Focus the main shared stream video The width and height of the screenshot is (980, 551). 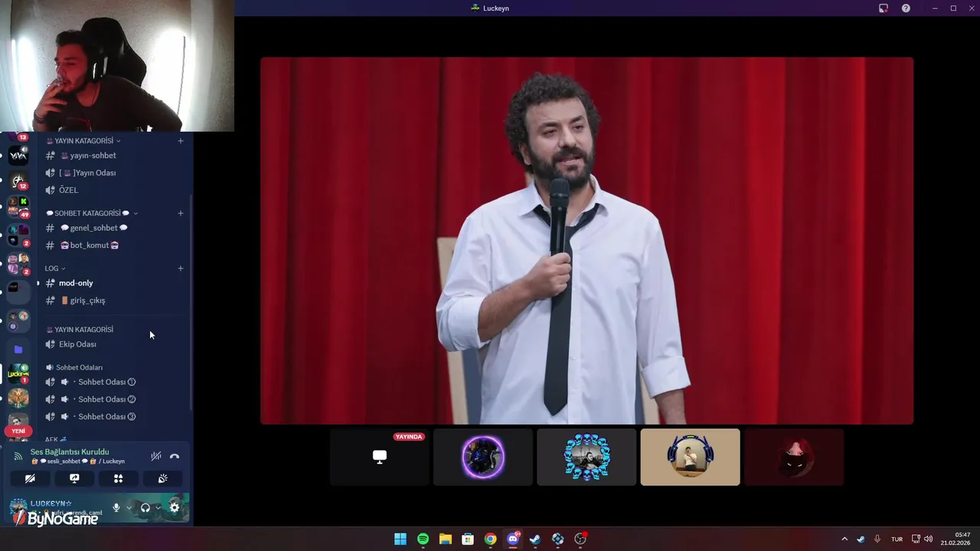(x=586, y=240)
